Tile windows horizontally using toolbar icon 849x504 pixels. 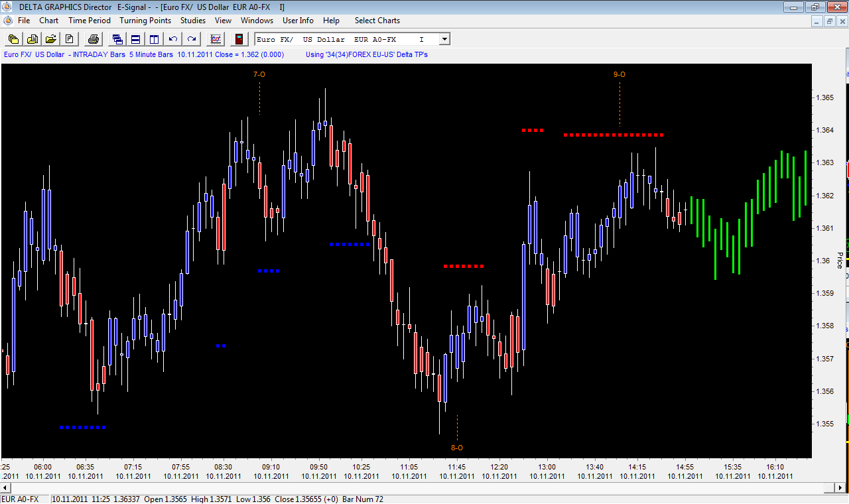coord(135,39)
